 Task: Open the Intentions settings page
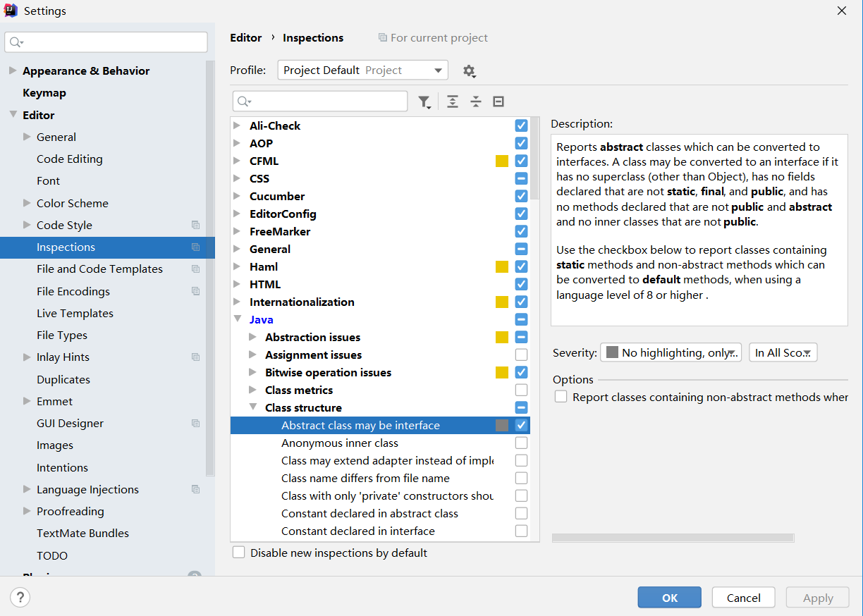(62, 467)
